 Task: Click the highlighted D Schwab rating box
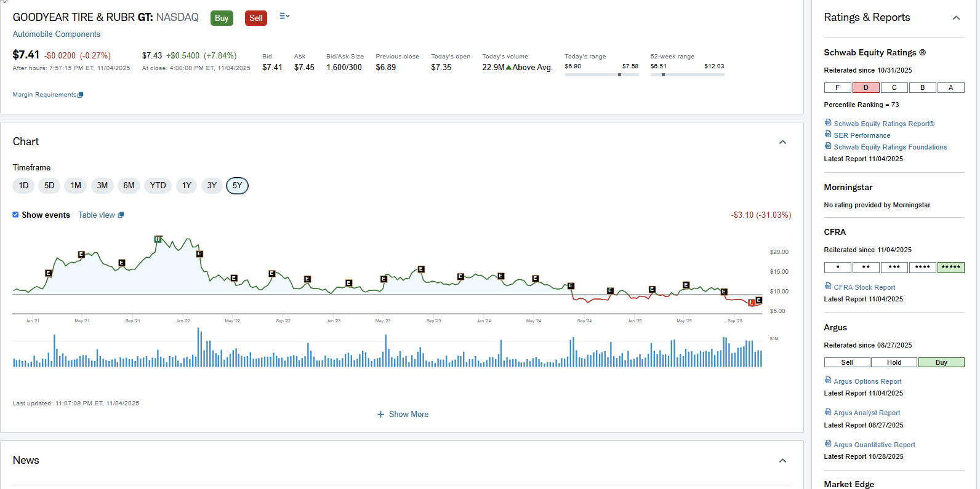tap(866, 88)
